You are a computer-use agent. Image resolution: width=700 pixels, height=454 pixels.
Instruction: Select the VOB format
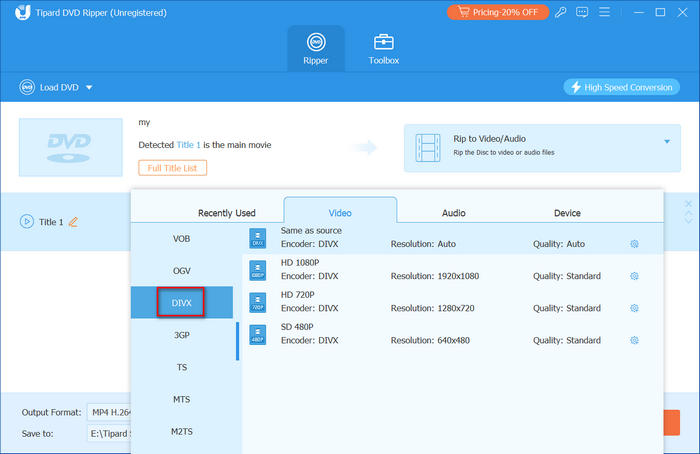[182, 239]
